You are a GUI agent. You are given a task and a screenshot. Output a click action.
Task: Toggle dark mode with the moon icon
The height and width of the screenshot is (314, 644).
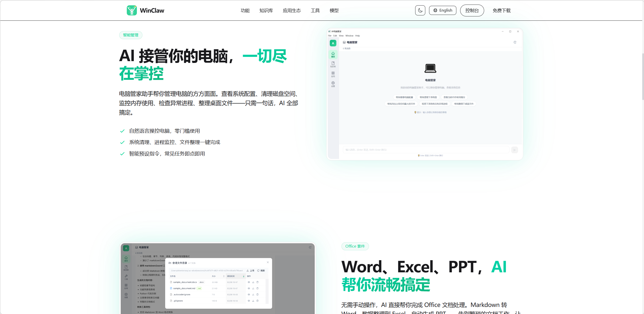coord(420,10)
